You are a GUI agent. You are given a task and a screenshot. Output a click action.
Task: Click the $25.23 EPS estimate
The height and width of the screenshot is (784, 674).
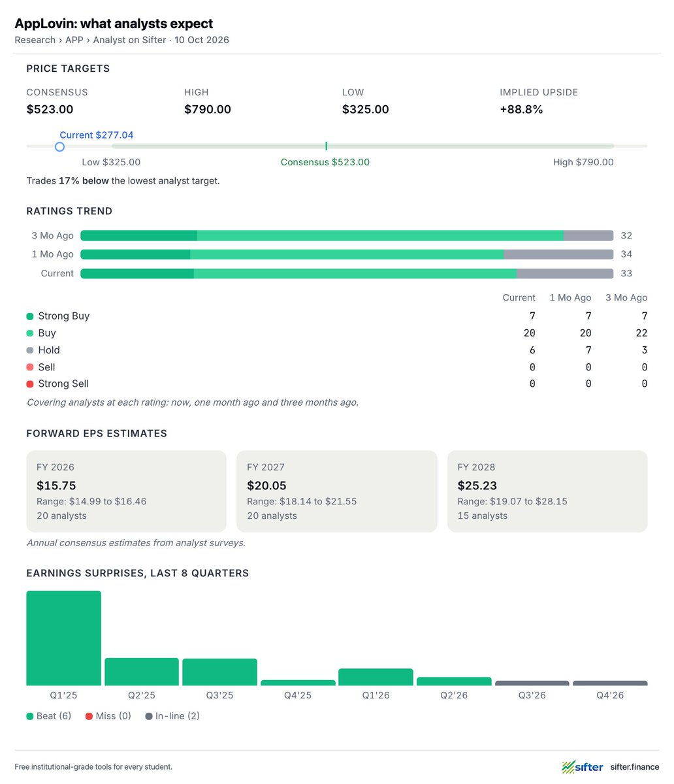(477, 485)
